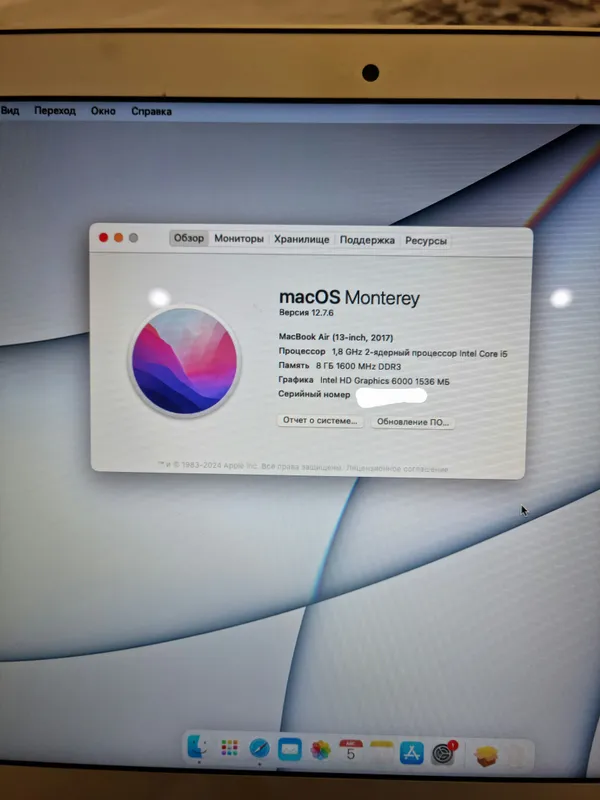The width and height of the screenshot is (600, 800).
Task: Open System Preferences with badge
Action: pos(443,754)
